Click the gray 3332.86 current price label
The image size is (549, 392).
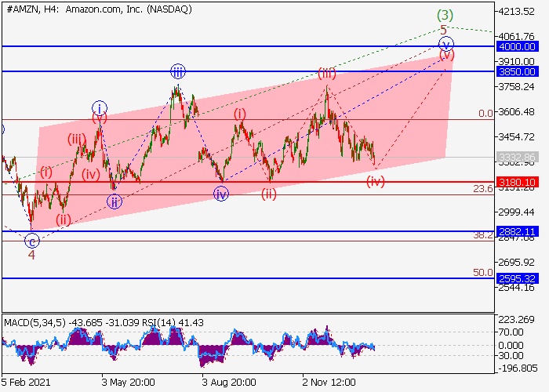point(517,158)
